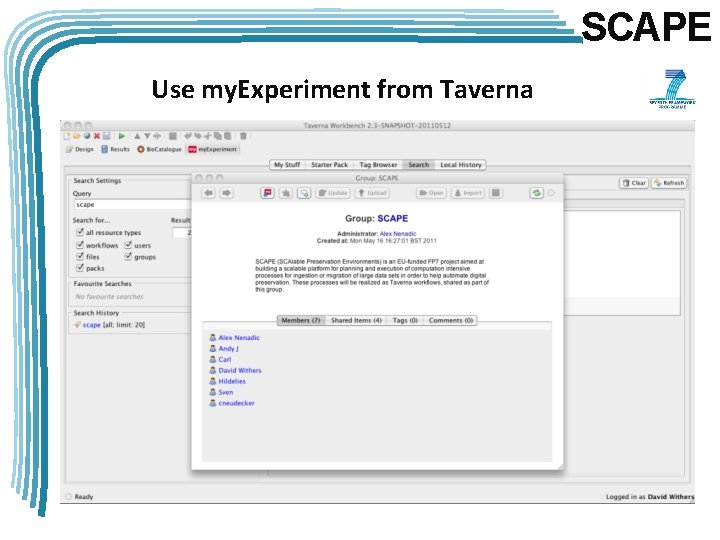
Task: Click the Import button
Action: pos(467,193)
